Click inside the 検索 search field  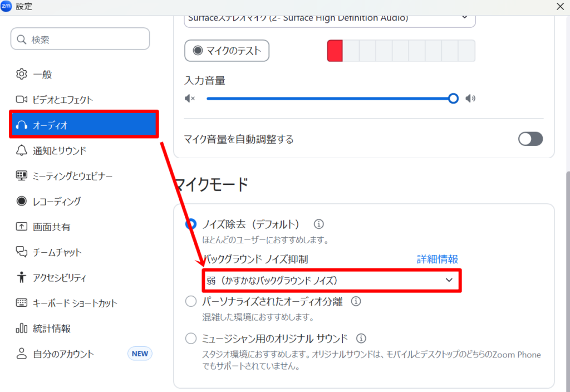80,38
